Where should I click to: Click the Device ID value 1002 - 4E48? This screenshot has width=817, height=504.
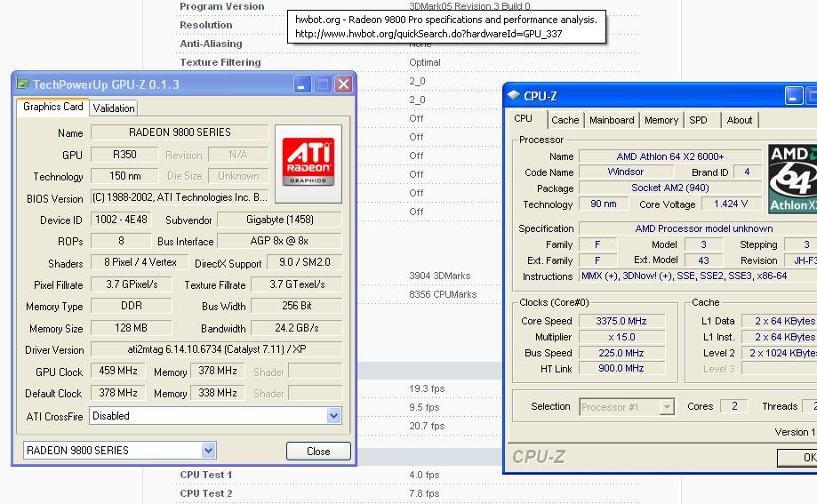(121, 220)
